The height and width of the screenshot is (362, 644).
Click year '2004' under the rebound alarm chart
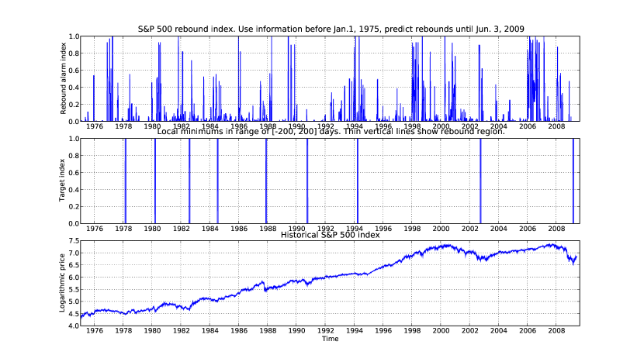(x=499, y=126)
